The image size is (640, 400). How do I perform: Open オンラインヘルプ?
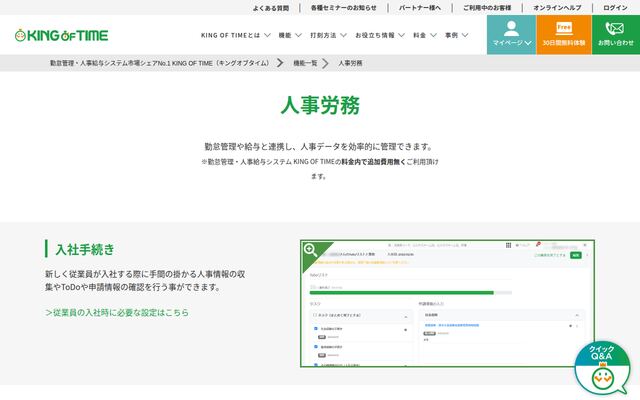tap(557, 8)
